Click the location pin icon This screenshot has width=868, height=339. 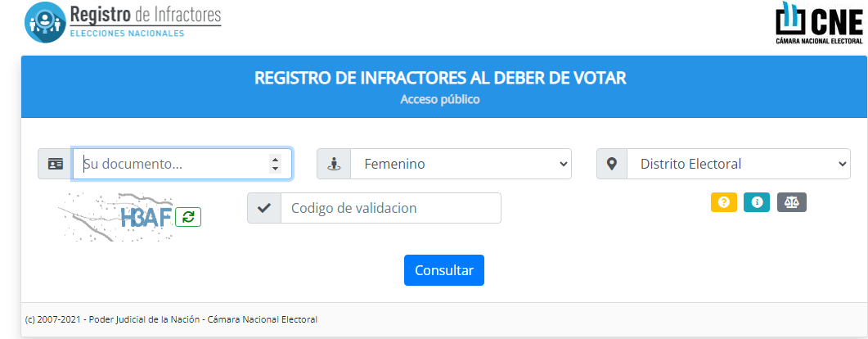pos(612,164)
